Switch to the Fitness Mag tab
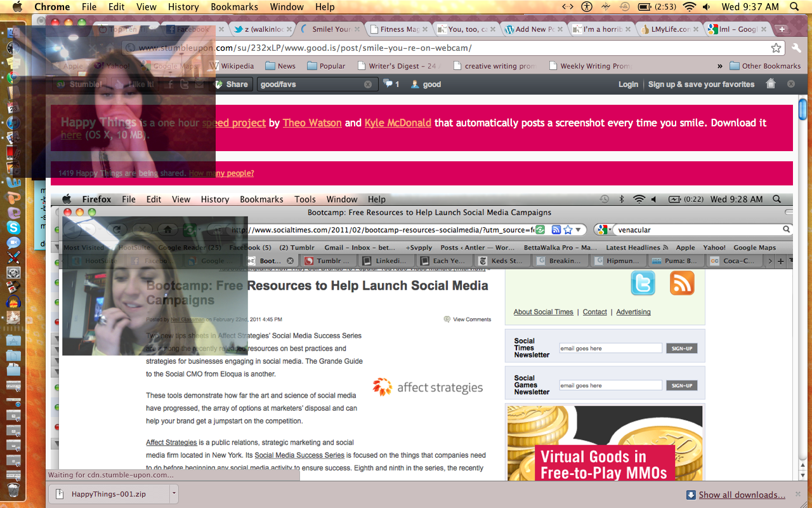Viewport: 812px width, 508px height. pos(400,29)
